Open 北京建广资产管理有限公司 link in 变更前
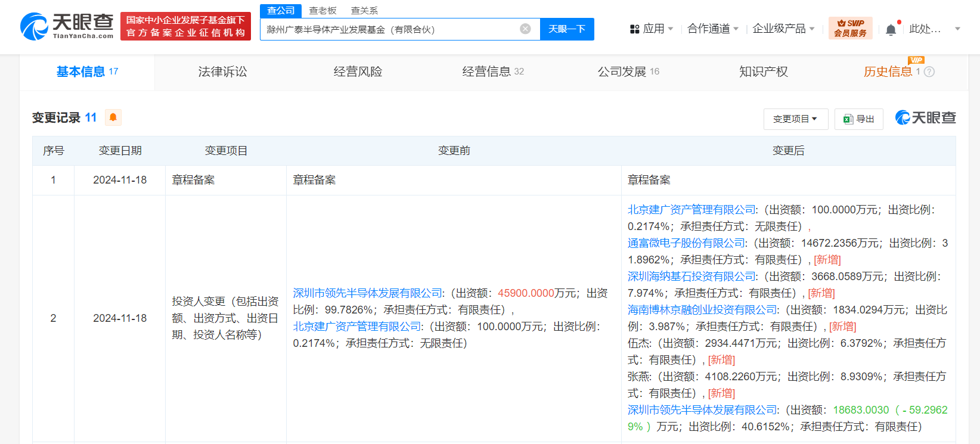Viewport: 980px width, 444px height. pos(357,327)
